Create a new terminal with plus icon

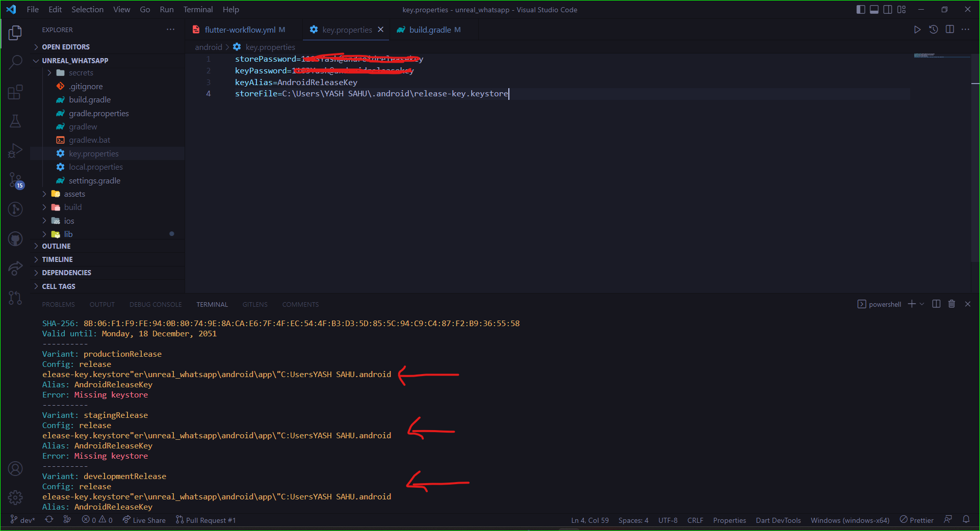912,304
